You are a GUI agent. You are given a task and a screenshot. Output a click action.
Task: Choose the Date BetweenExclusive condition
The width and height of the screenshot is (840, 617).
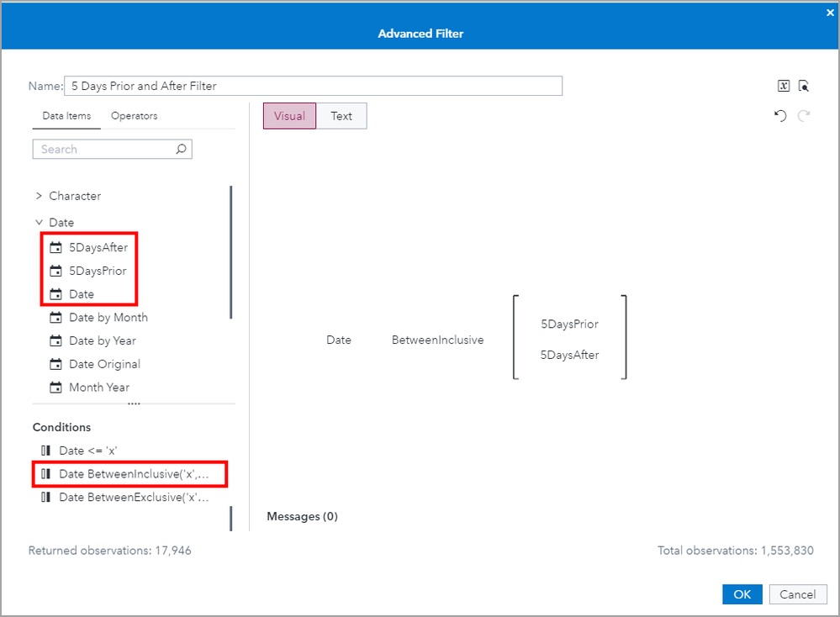(x=134, y=497)
